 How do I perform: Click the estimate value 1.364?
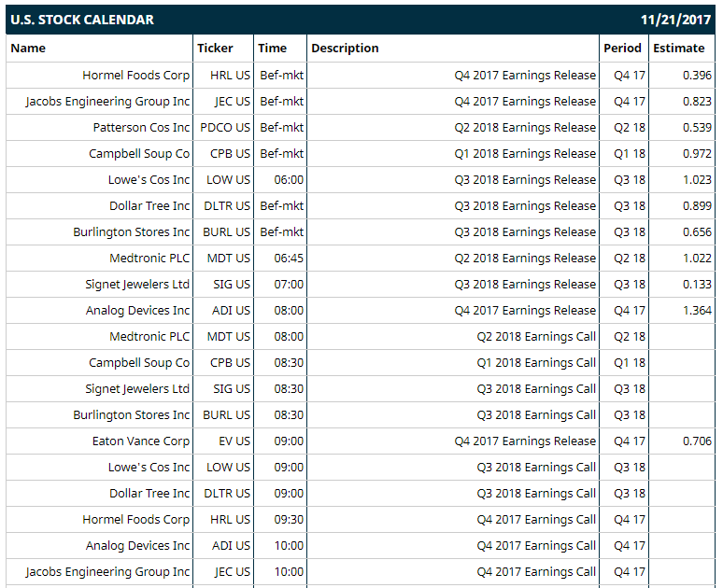[697, 311]
